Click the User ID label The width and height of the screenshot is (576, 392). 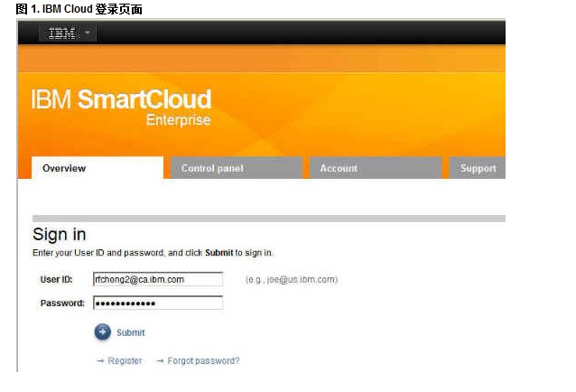(56, 280)
